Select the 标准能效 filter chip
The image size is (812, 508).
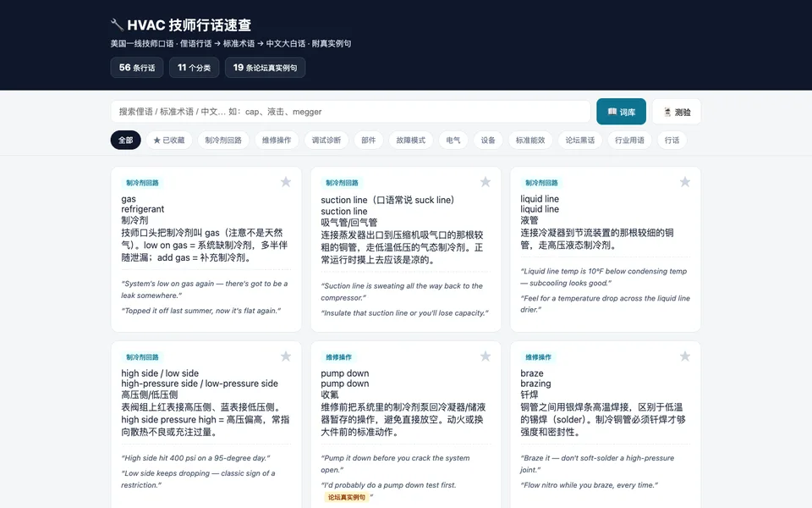[530, 140]
